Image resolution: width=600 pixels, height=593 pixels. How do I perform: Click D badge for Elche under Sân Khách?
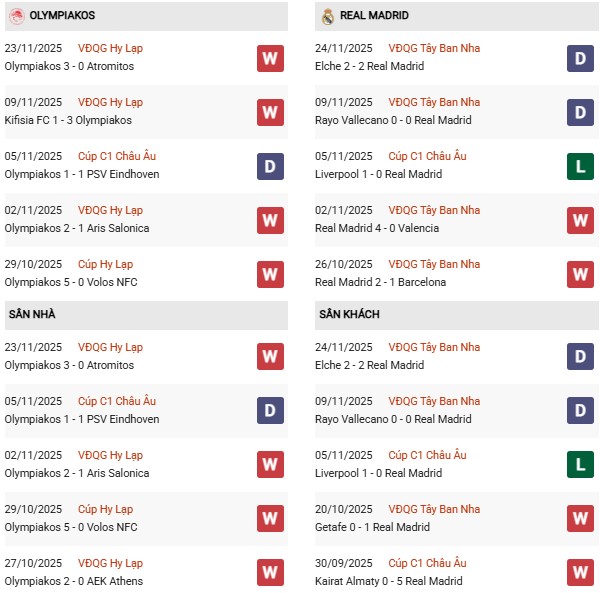click(580, 357)
